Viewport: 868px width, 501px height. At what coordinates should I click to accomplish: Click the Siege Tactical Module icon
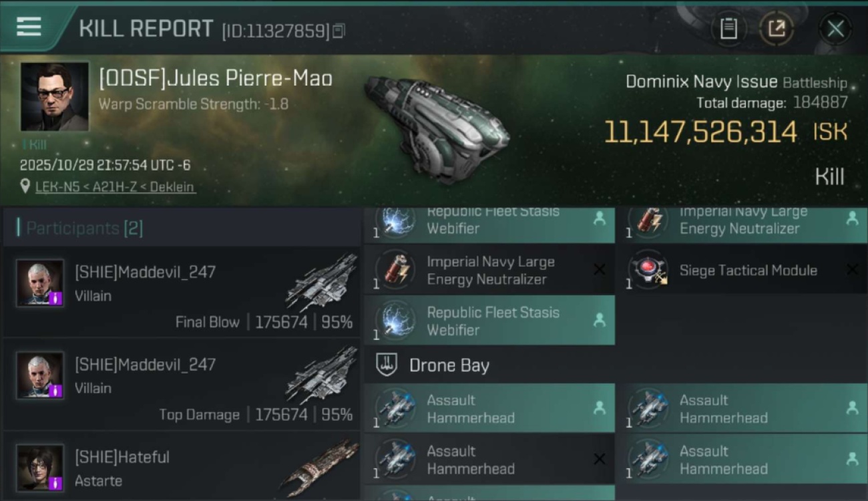pyautogui.click(x=647, y=271)
